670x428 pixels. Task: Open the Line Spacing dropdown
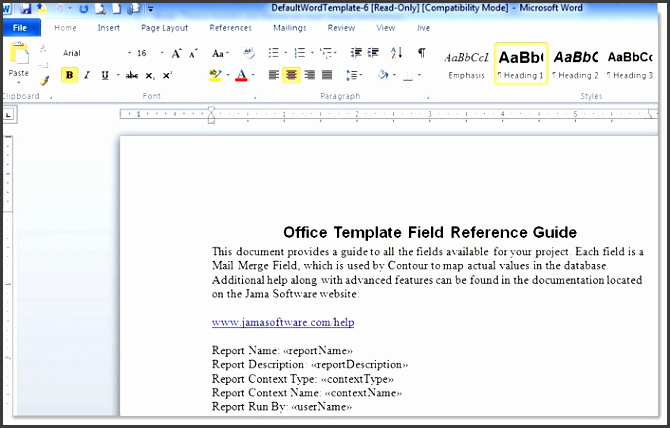click(354, 76)
